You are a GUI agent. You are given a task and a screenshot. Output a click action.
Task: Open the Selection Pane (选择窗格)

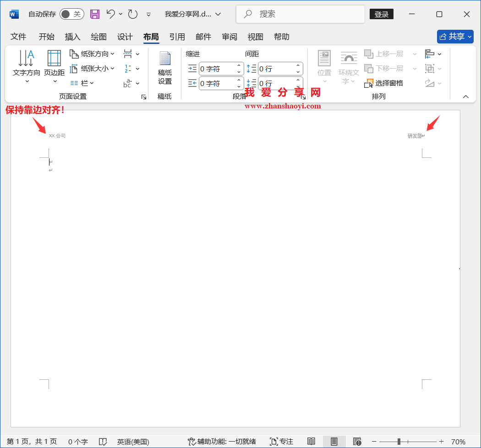click(383, 83)
